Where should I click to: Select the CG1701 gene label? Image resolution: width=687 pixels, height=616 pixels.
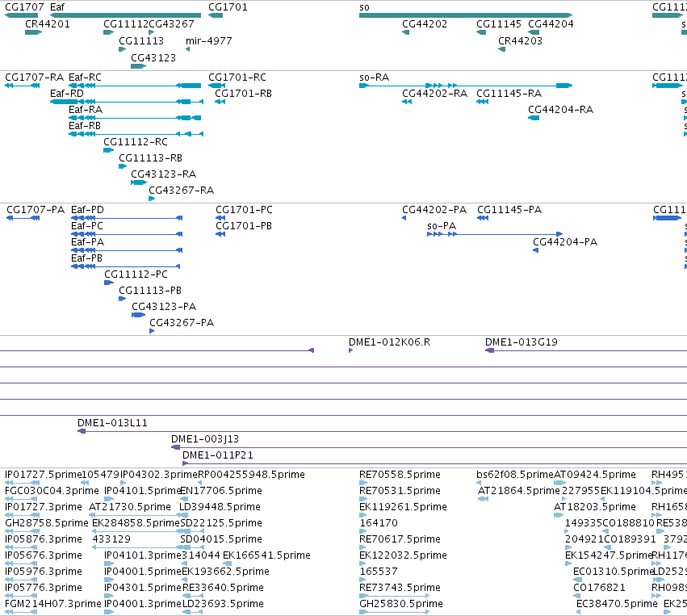point(228,7)
